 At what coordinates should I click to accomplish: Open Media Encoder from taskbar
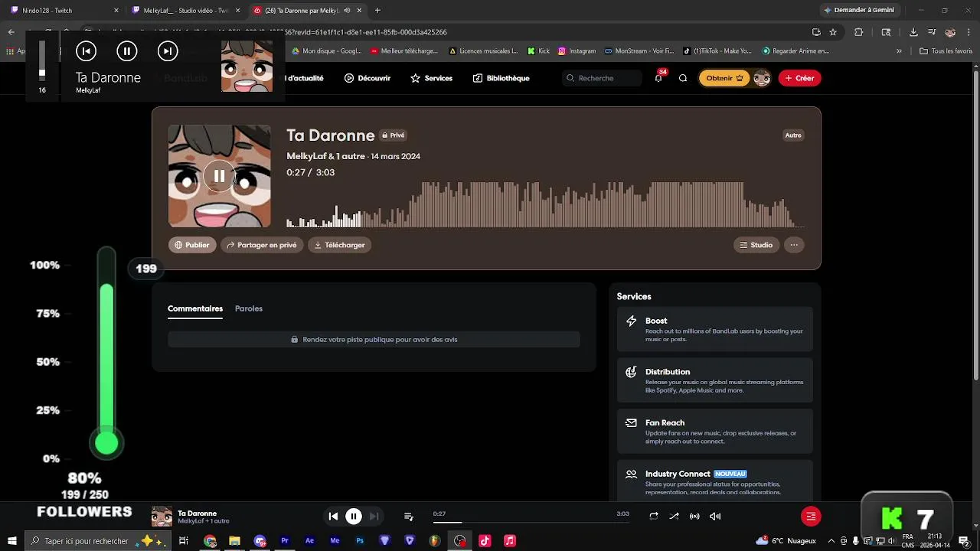(x=335, y=541)
